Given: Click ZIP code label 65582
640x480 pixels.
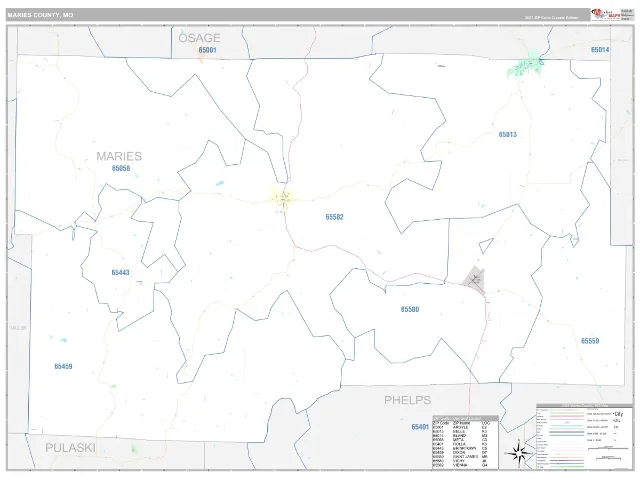Looking at the screenshot, I should [x=334, y=217].
